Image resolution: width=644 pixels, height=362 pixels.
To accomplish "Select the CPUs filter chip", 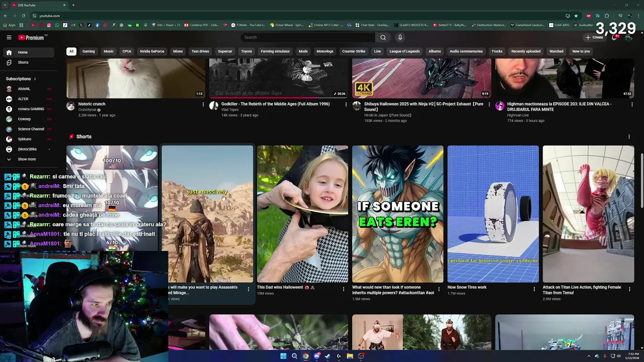I will click(x=127, y=51).
